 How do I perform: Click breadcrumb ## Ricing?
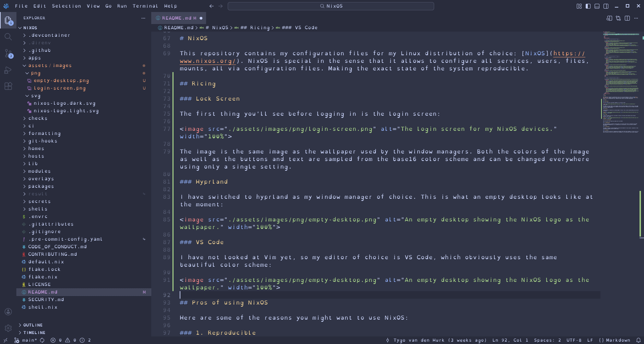252,28
